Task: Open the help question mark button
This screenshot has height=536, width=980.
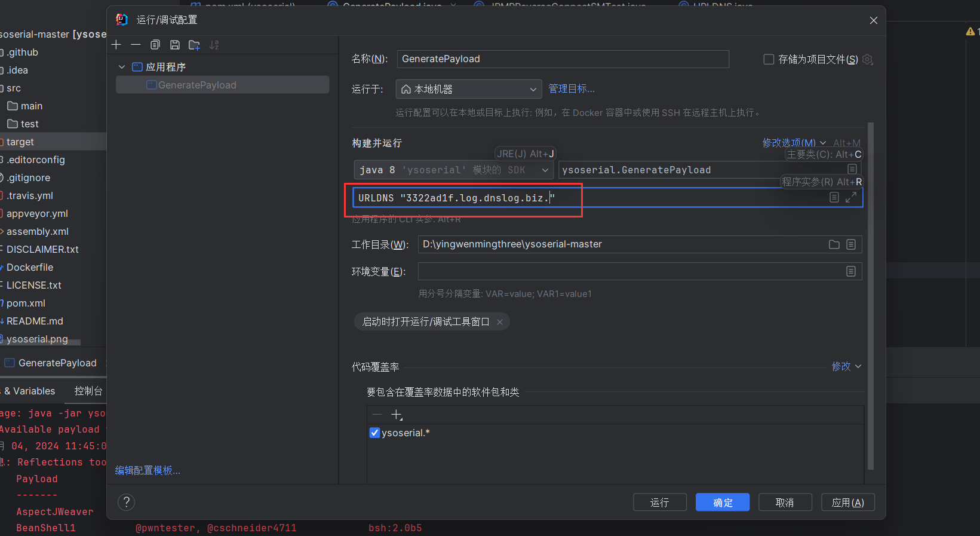Action: coord(126,503)
